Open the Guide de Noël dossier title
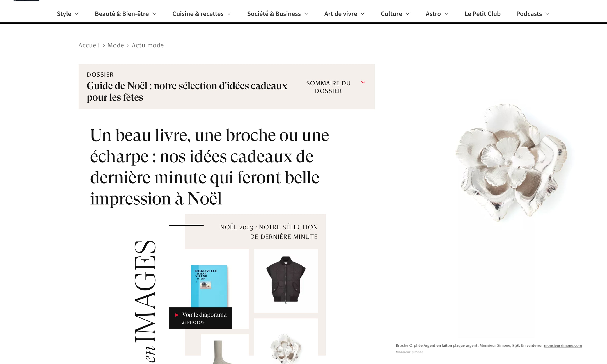Viewport: 607px width, 364px height. (187, 92)
